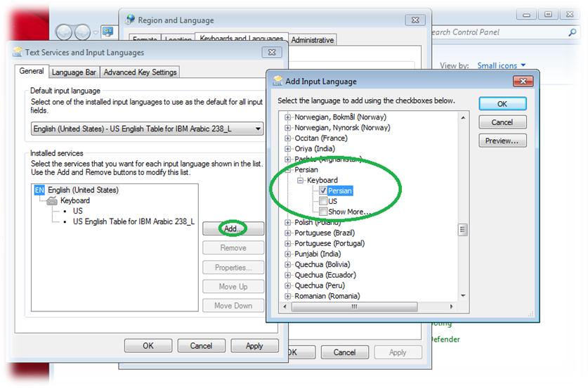Viewport: 588px width, 388px height.
Task: Click the search magnifier icon in Control Panel
Action: click(x=573, y=32)
